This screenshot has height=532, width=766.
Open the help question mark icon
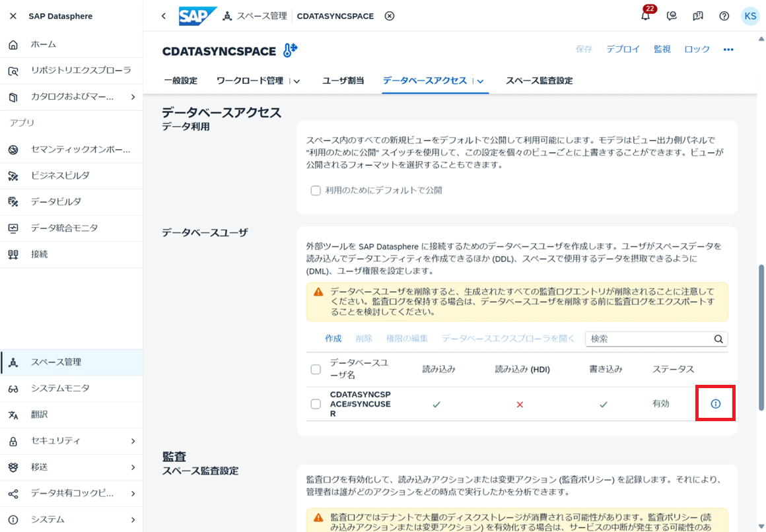pyautogui.click(x=724, y=16)
